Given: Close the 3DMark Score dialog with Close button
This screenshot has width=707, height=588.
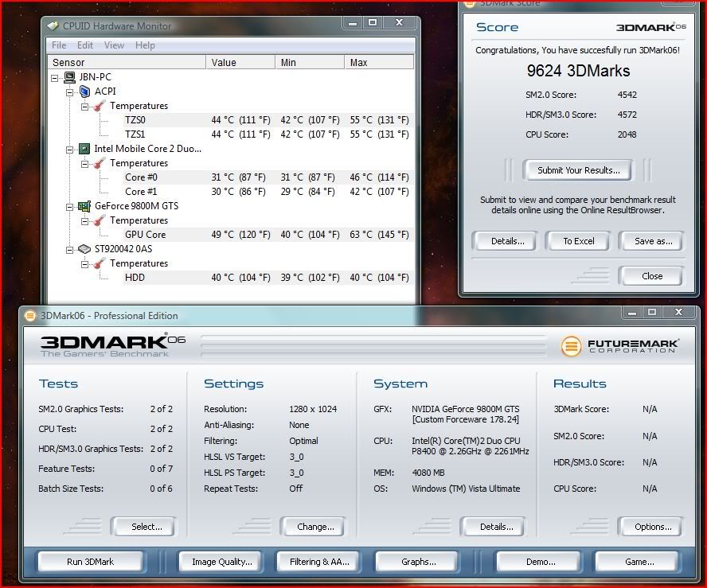Looking at the screenshot, I should [651, 276].
